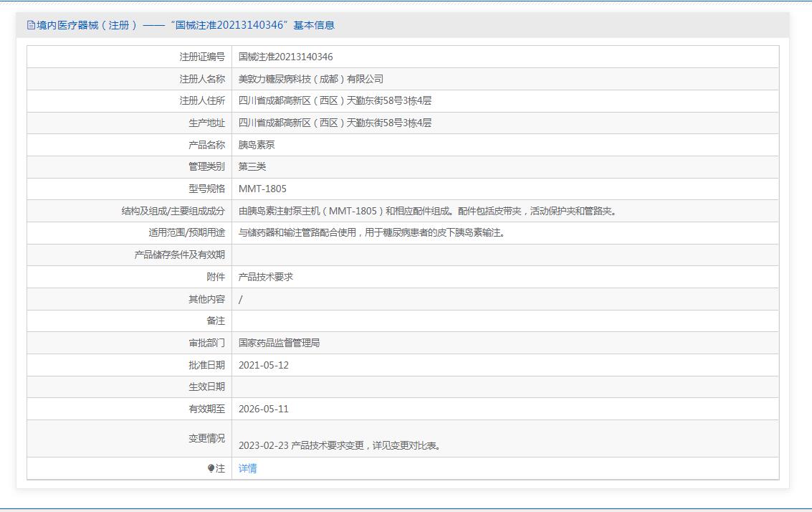Open the 详情 link
The image size is (812, 512).
coord(247,468)
